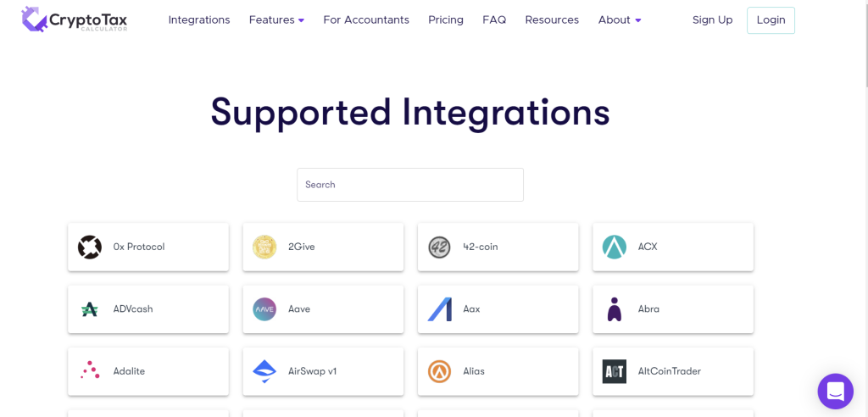Screen dimensions: 868x417
Task: Click the CryptoTax Calculator logo
Action: click(x=75, y=20)
